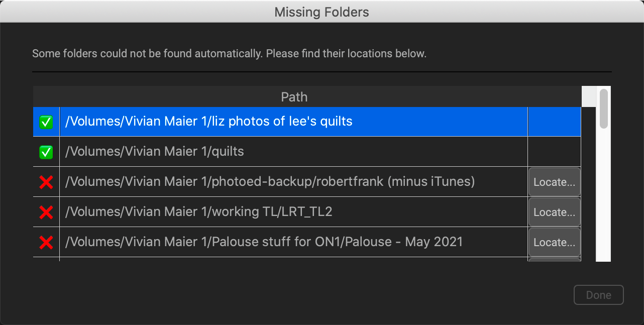Click green checkmark beside liz photos folder
The width and height of the screenshot is (644, 325).
(46, 122)
